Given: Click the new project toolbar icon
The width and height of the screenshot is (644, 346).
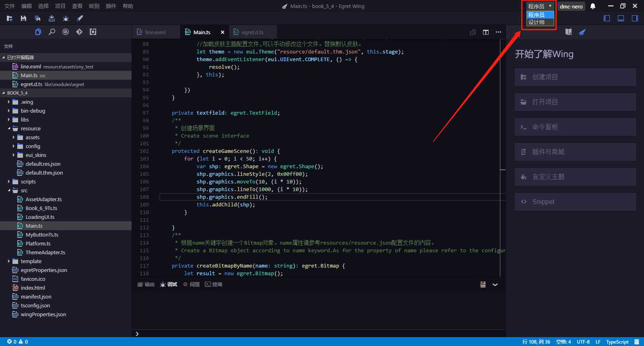Looking at the screenshot, I should (10, 19).
